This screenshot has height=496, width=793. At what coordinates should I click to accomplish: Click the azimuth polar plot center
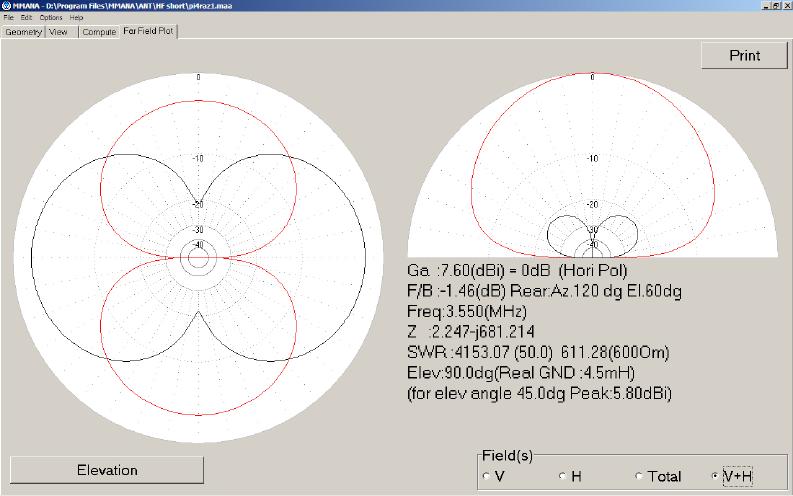(x=198, y=257)
